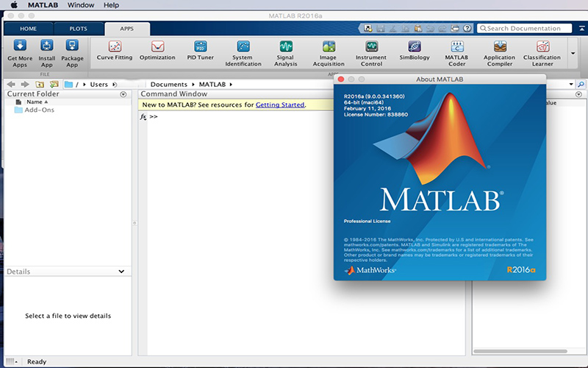Switch to the PLOTS tab

click(78, 29)
